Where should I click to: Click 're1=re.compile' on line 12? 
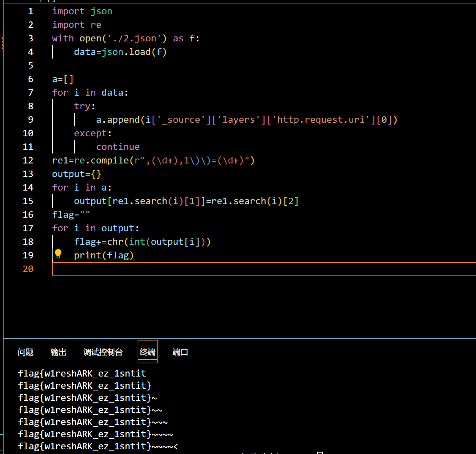[x=91, y=161]
